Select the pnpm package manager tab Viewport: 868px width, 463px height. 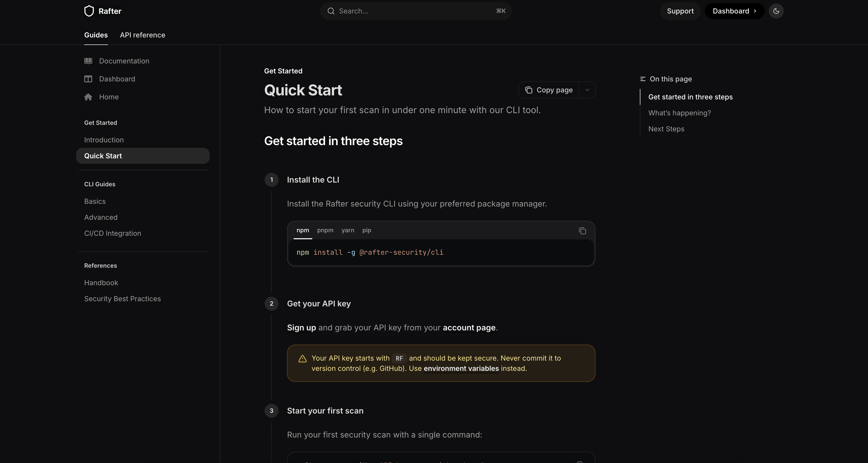tap(325, 230)
